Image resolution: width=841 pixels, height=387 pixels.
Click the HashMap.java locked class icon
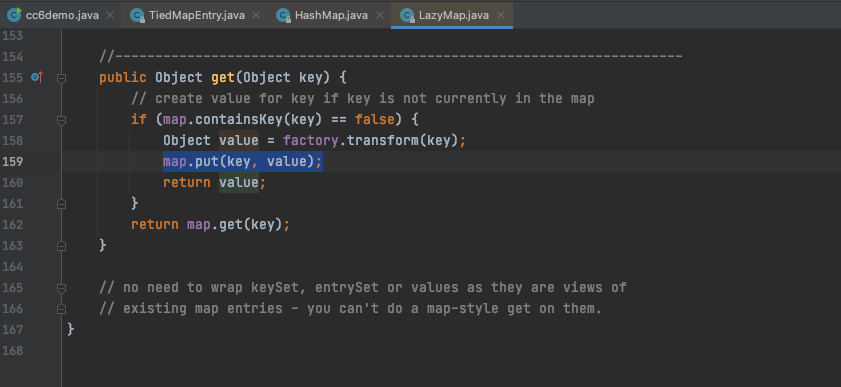[283, 15]
